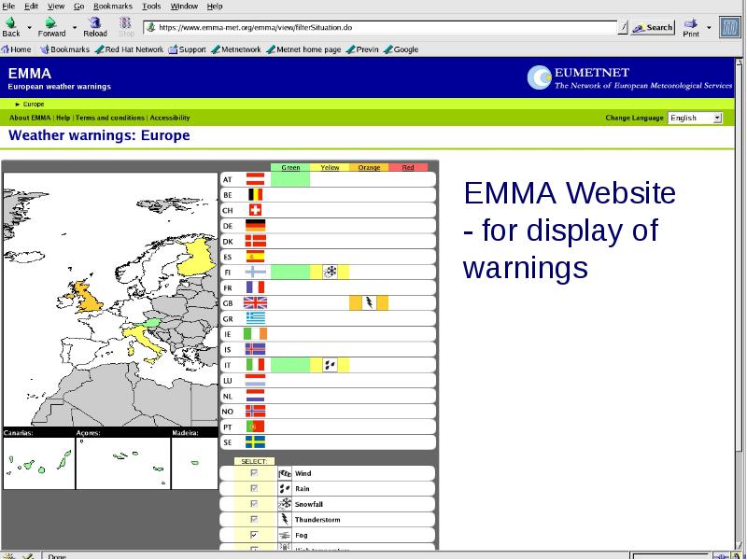Click the Back navigation arrow icon
Screen dimensions: 747x560
coord(10,22)
